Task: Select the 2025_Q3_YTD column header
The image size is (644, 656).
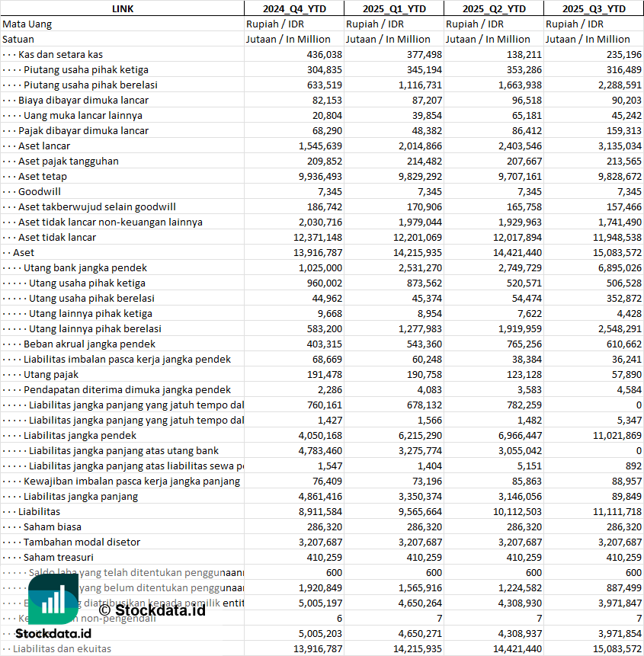Action: [594, 9]
